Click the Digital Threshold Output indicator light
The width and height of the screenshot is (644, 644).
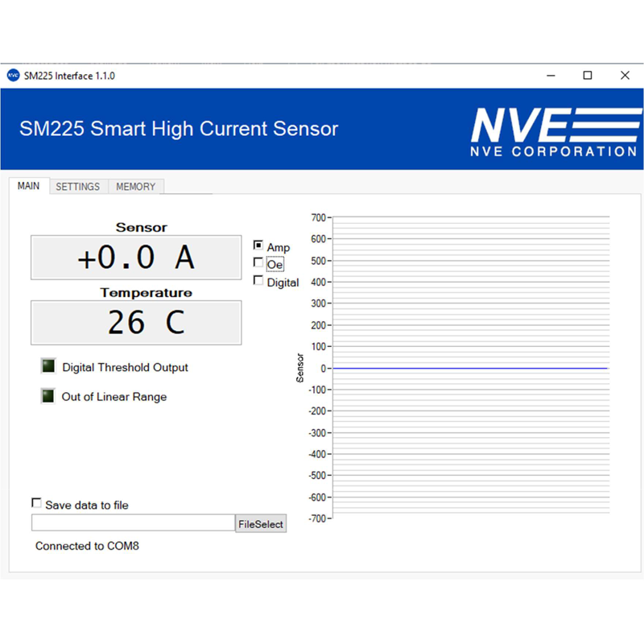(x=48, y=366)
